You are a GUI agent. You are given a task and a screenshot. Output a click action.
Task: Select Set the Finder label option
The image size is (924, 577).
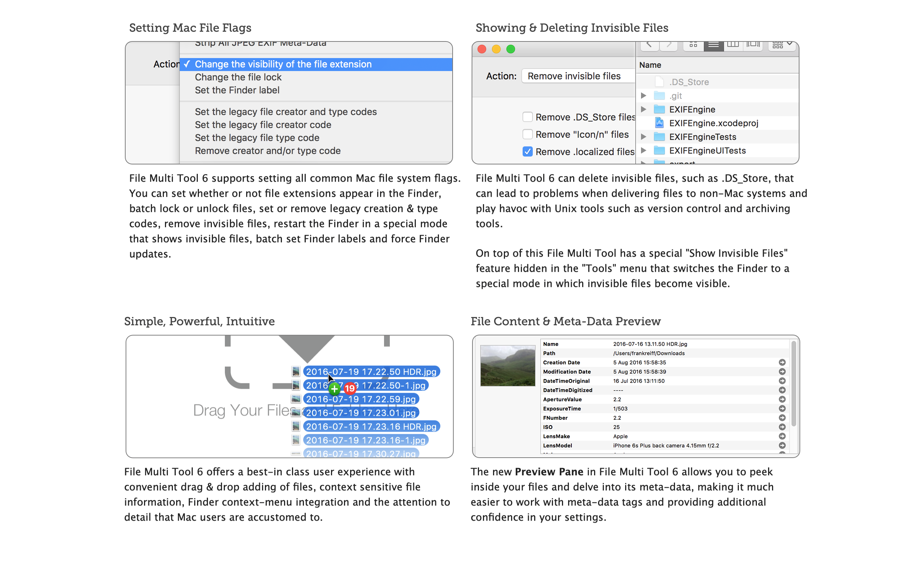click(237, 90)
